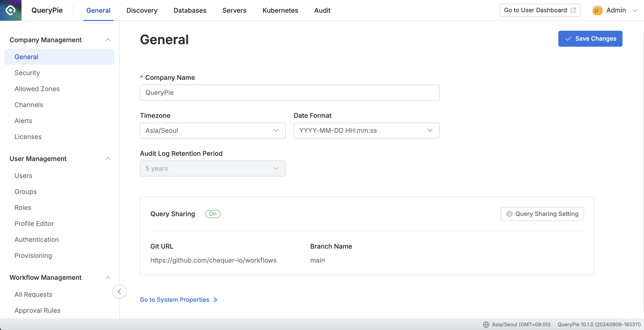
Task: Switch to the Kubernetes top tab
Action: [x=280, y=10]
